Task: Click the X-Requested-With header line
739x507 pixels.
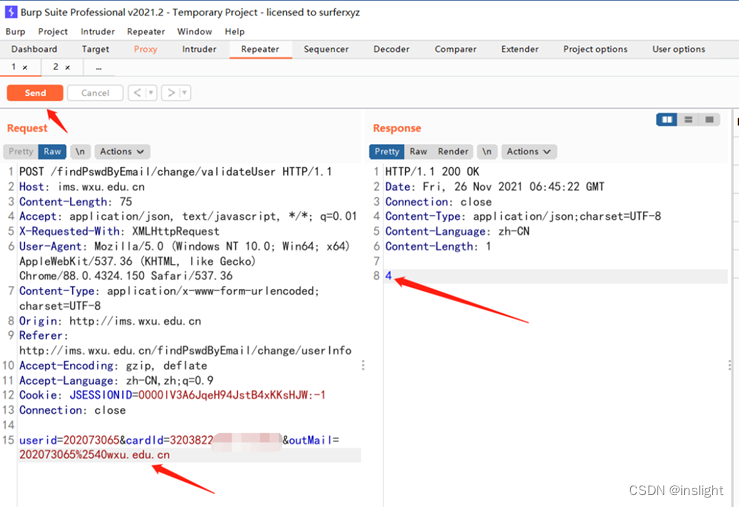Action: click(x=119, y=231)
